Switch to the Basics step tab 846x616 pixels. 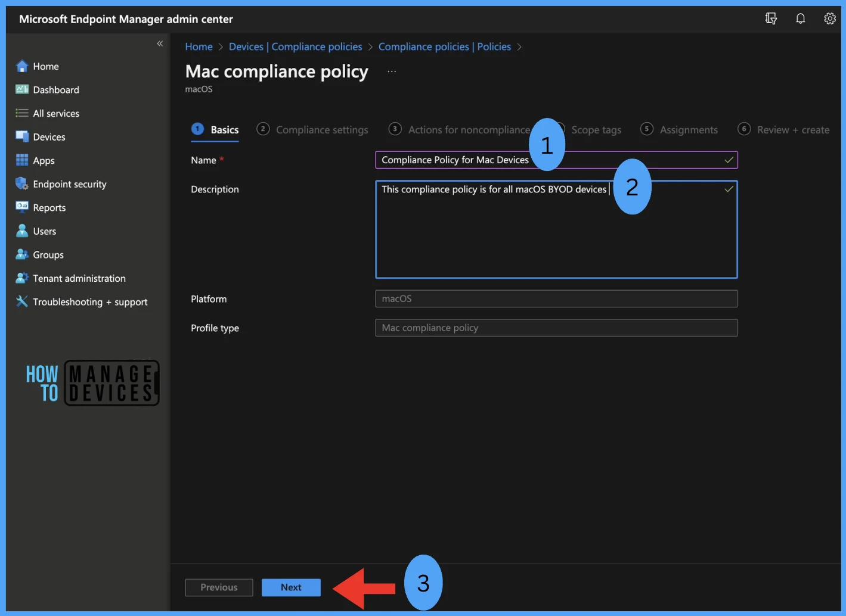[215, 129]
